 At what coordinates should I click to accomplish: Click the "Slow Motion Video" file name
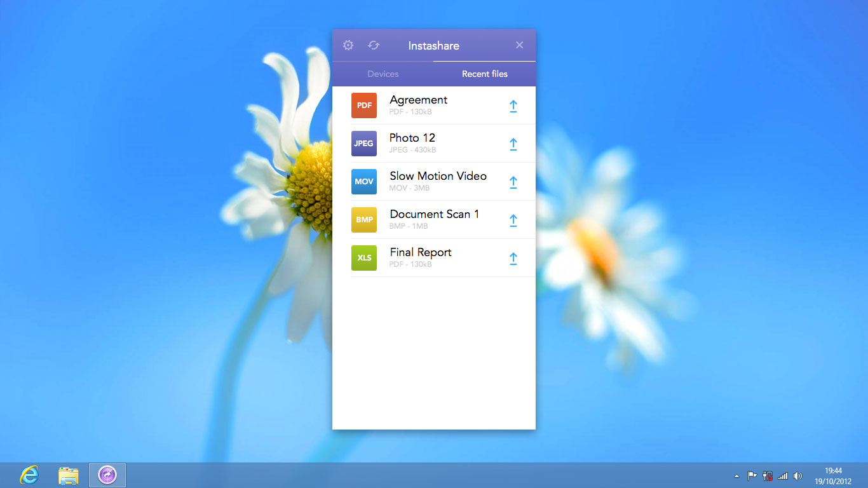point(438,176)
